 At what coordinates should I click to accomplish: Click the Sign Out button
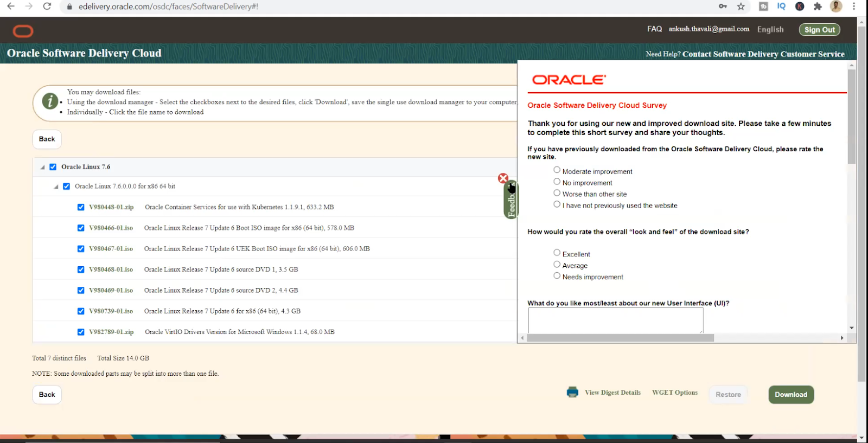[x=820, y=30]
